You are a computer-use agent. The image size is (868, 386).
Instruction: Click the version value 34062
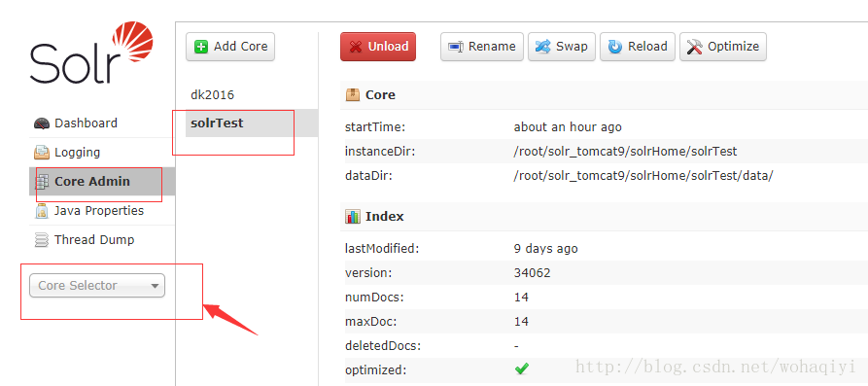[x=532, y=273]
